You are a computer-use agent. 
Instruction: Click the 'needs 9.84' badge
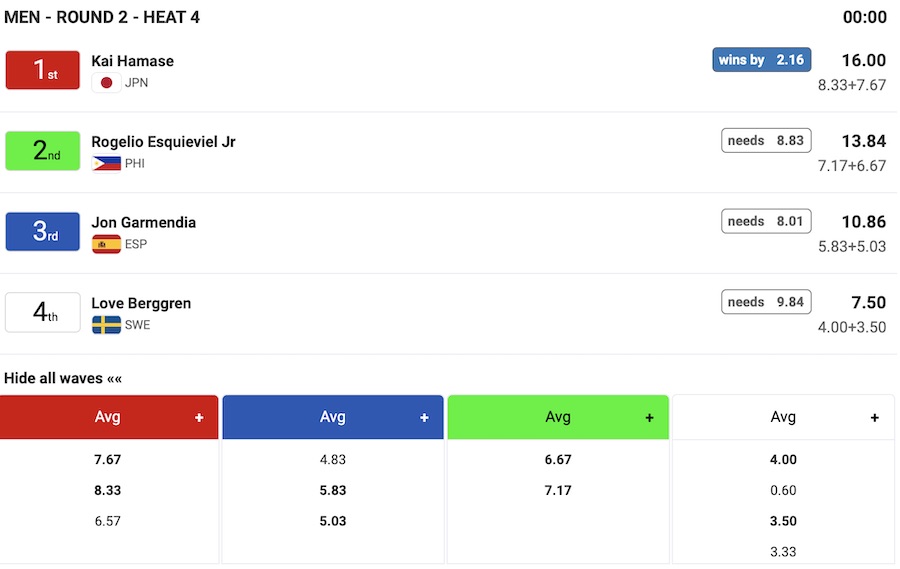766,302
